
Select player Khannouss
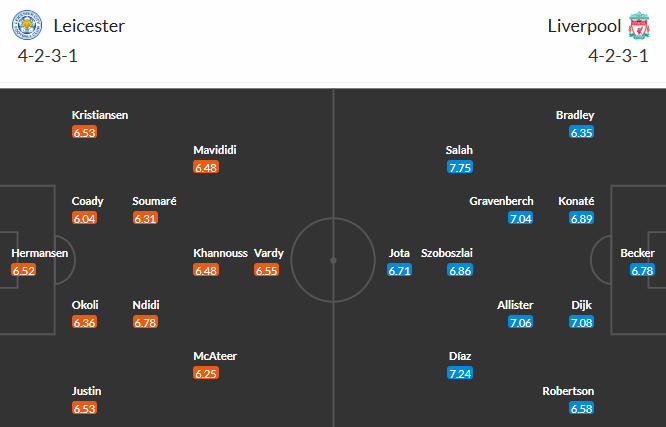pyautogui.click(x=219, y=253)
